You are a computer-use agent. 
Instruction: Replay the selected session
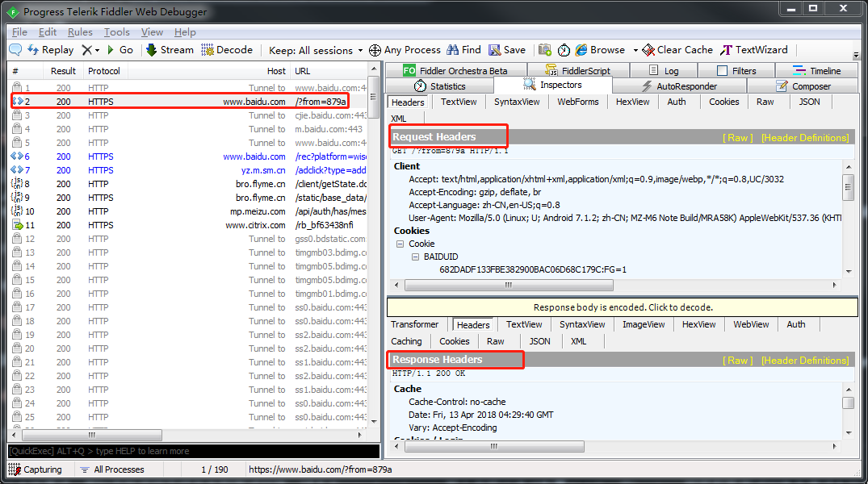click(51, 50)
